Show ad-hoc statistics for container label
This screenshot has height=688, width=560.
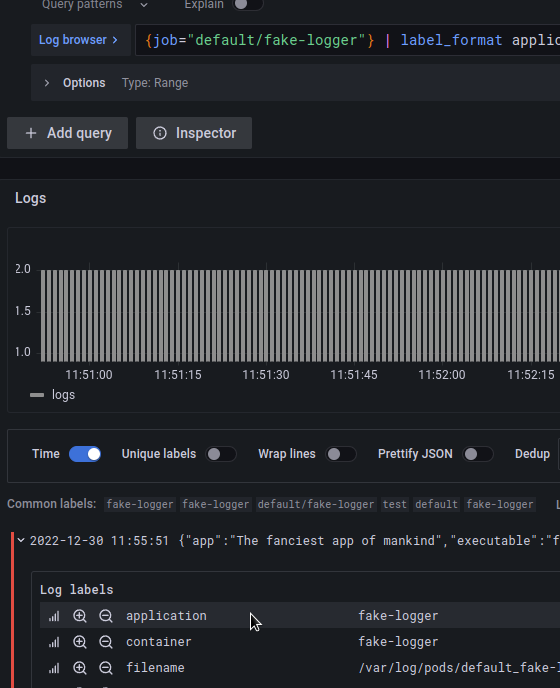[x=54, y=642]
